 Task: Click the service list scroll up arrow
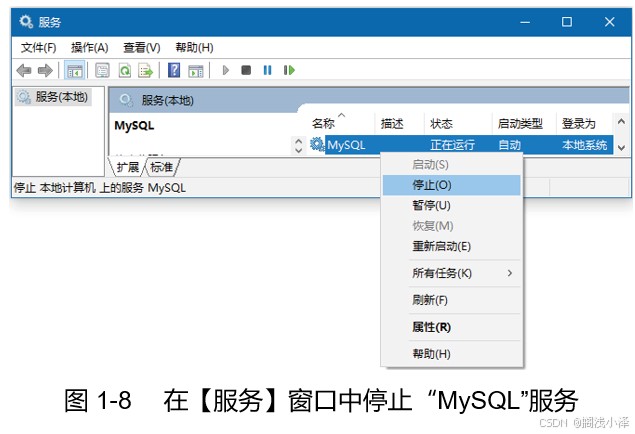coord(621,121)
